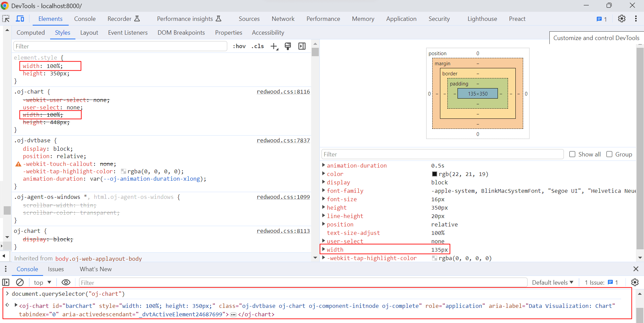Switch to the Computed tab
Screen dimensions: 644x323
[30, 32]
